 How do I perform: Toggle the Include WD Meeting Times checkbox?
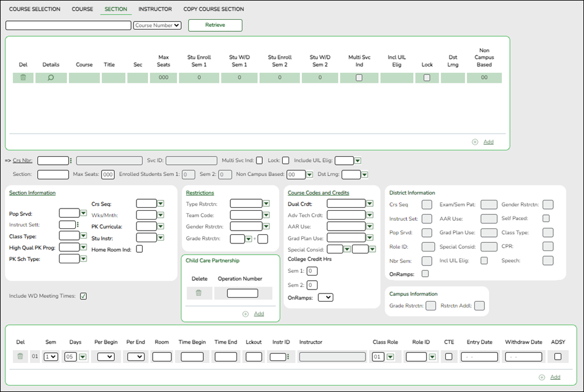pos(83,296)
